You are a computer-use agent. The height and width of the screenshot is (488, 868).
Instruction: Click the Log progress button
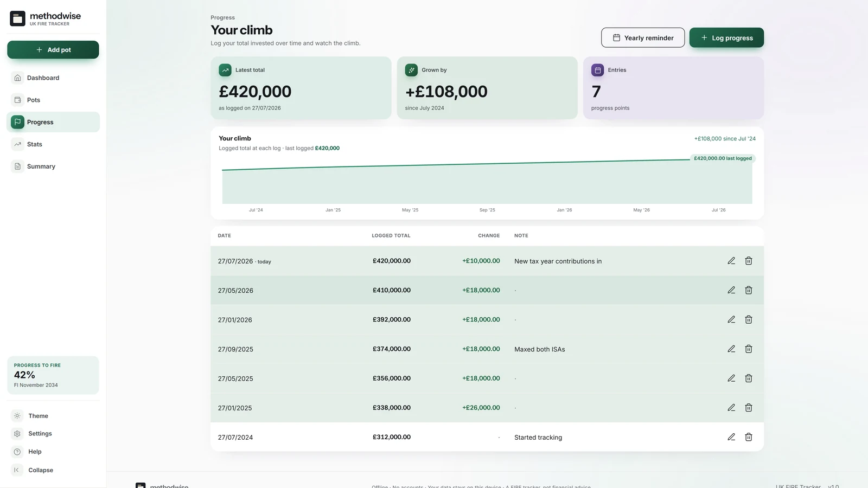726,38
